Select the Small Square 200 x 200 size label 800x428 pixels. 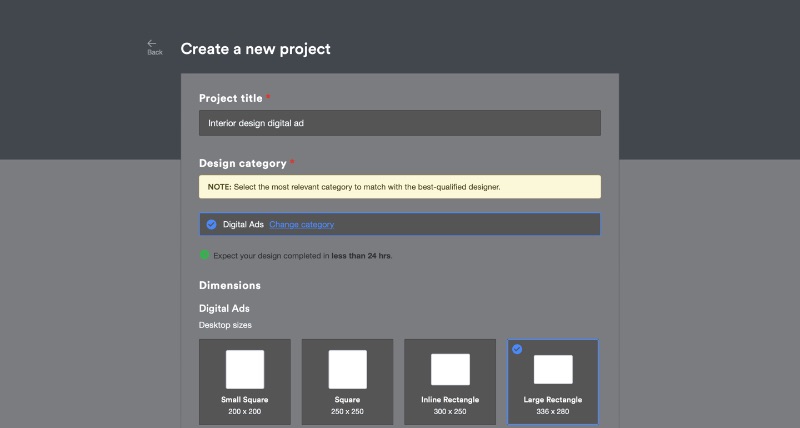tap(245, 405)
